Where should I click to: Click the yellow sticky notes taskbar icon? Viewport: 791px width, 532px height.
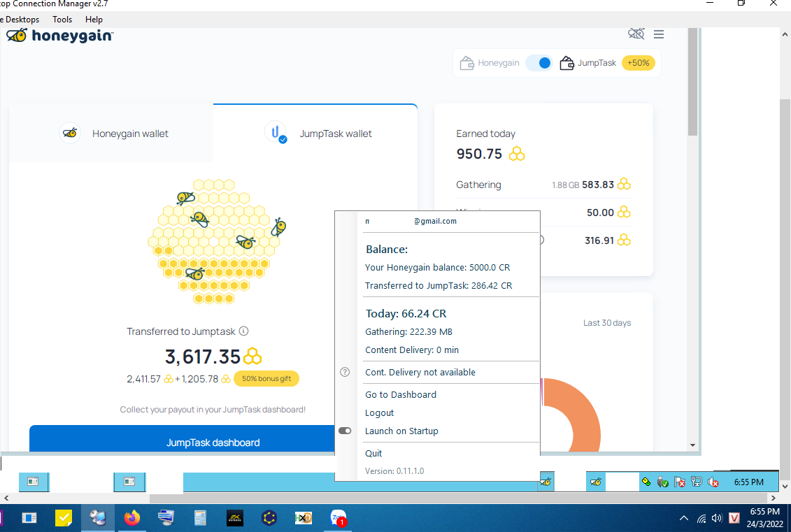tap(64, 518)
